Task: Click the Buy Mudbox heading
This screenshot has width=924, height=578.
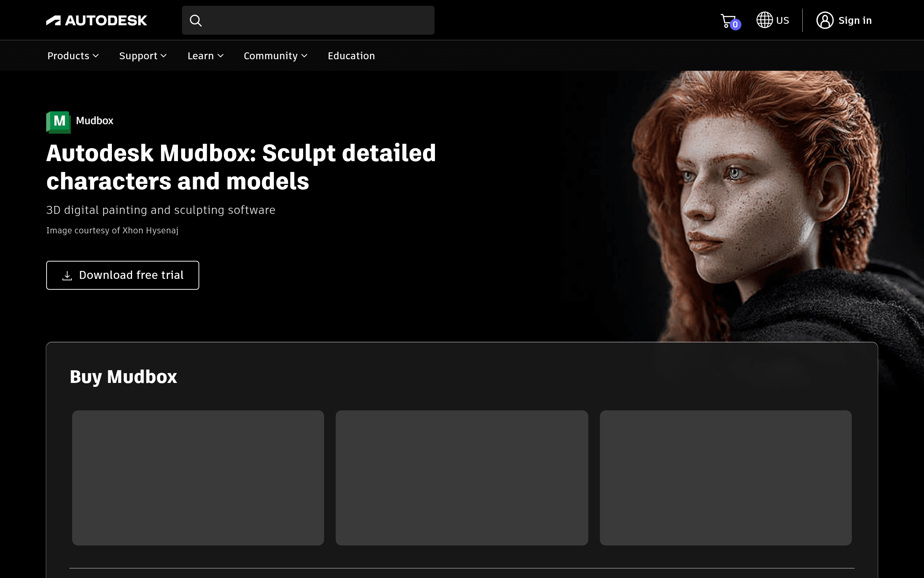Action: pos(123,376)
